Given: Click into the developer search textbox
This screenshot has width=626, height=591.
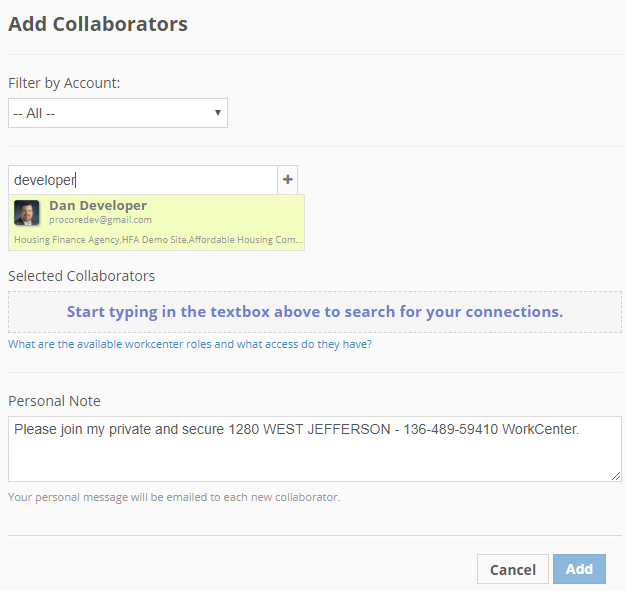Looking at the screenshot, I should pos(143,180).
